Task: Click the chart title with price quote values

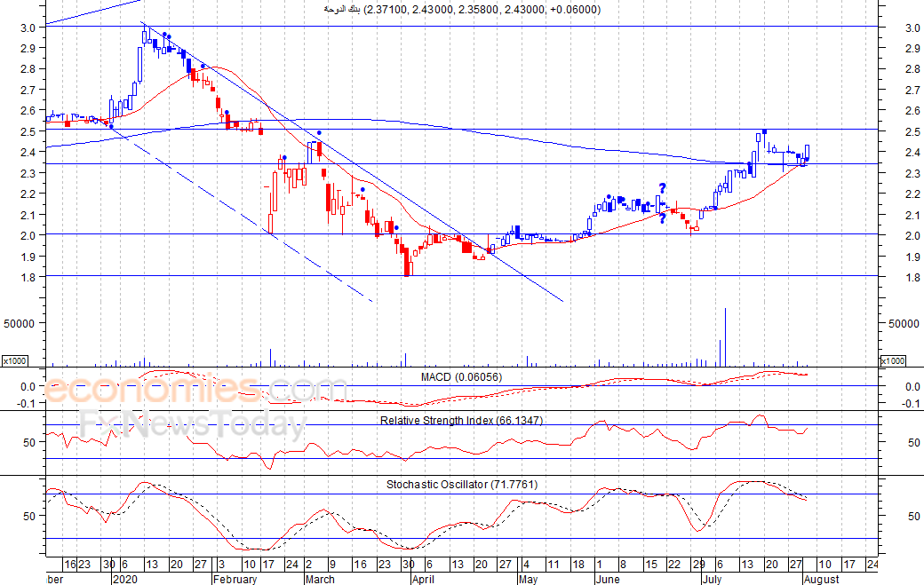Action: click(x=461, y=10)
